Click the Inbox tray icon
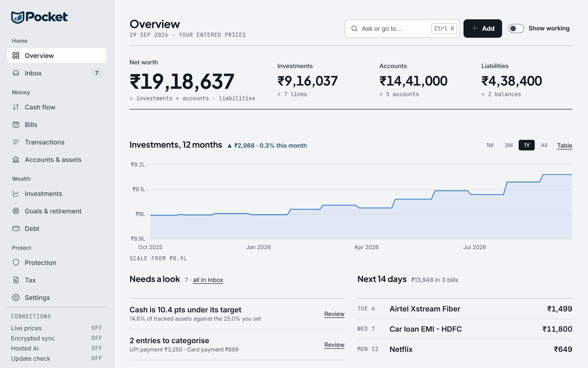Viewport: 588px width, 368px height. 16,73
